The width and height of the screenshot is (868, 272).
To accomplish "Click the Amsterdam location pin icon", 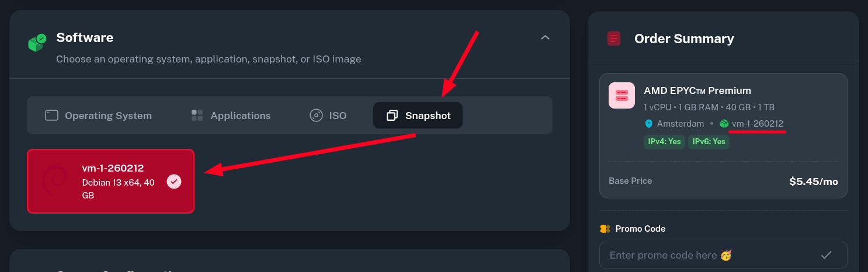I will (648, 124).
